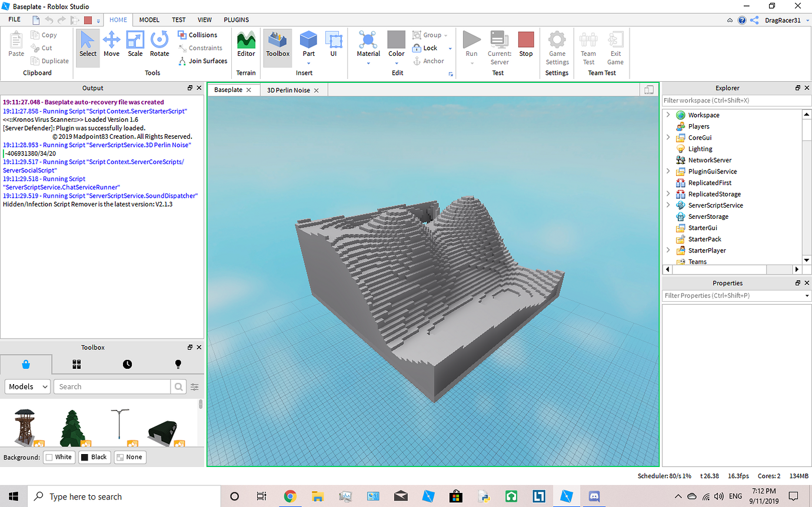Expand the Workspace tree node
The image size is (812, 507).
click(x=668, y=115)
